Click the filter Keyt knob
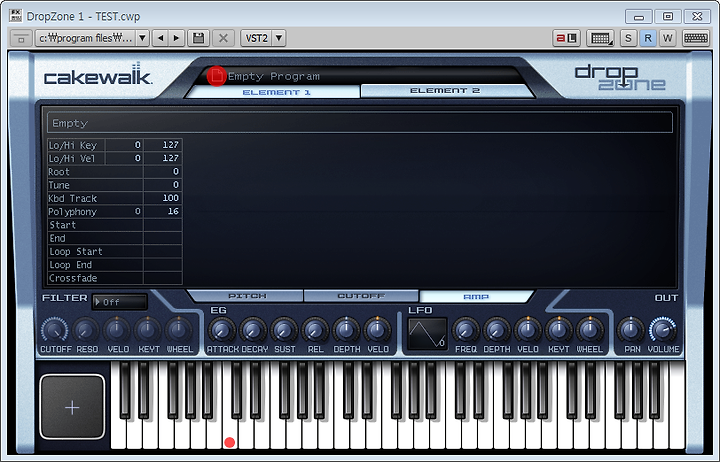720x462 pixels. (x=148, y=330)
